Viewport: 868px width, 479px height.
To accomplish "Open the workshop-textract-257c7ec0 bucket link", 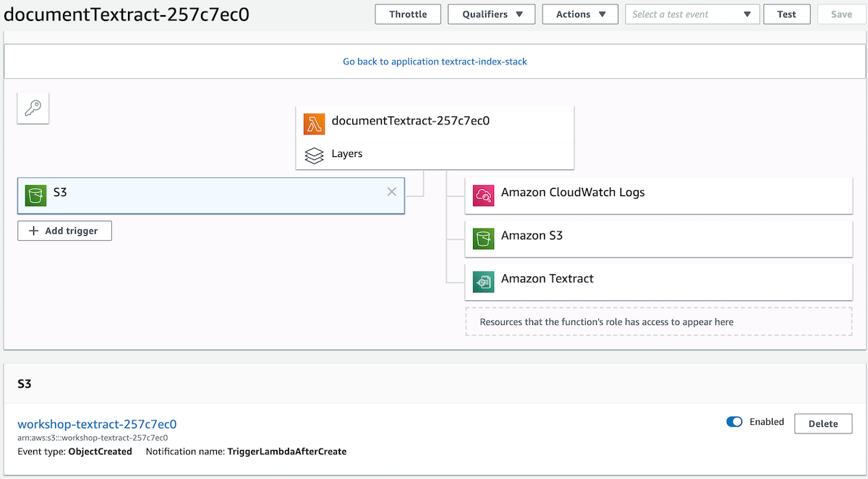I will pyautogui.click(x=97, y=424).
